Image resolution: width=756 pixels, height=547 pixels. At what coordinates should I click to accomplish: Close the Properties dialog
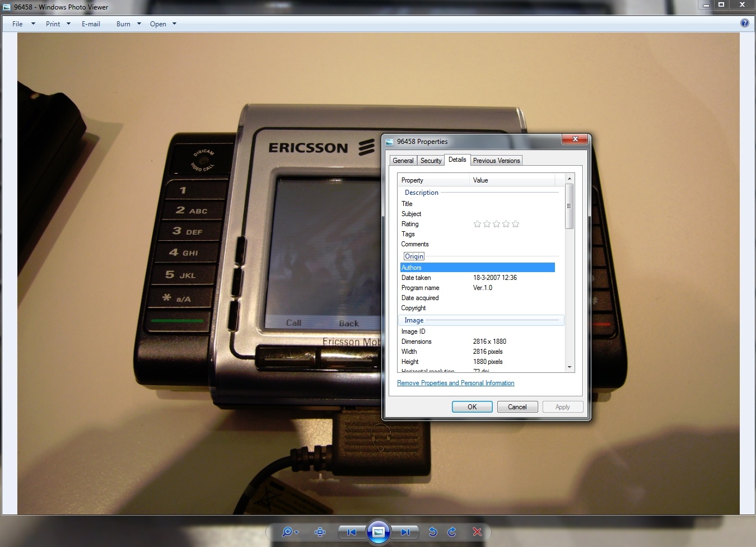click(575, 139)
